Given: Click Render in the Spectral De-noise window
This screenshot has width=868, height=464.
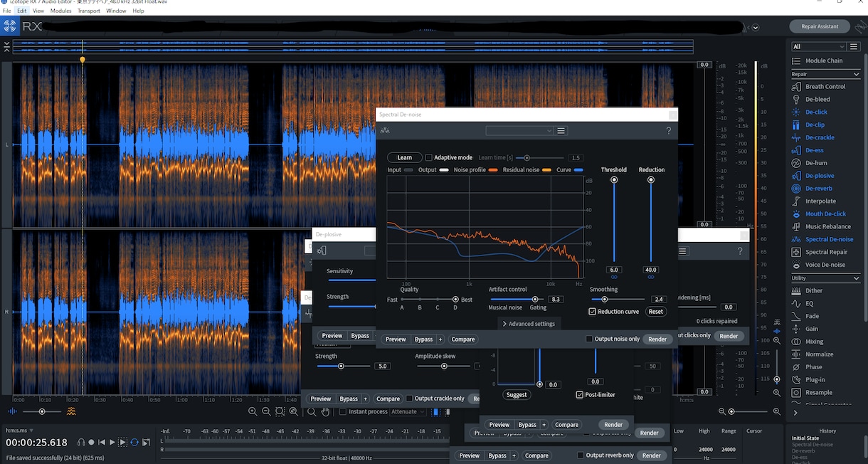Looking at the screenshot, I should pyautogui.click(x=657, y=339).
